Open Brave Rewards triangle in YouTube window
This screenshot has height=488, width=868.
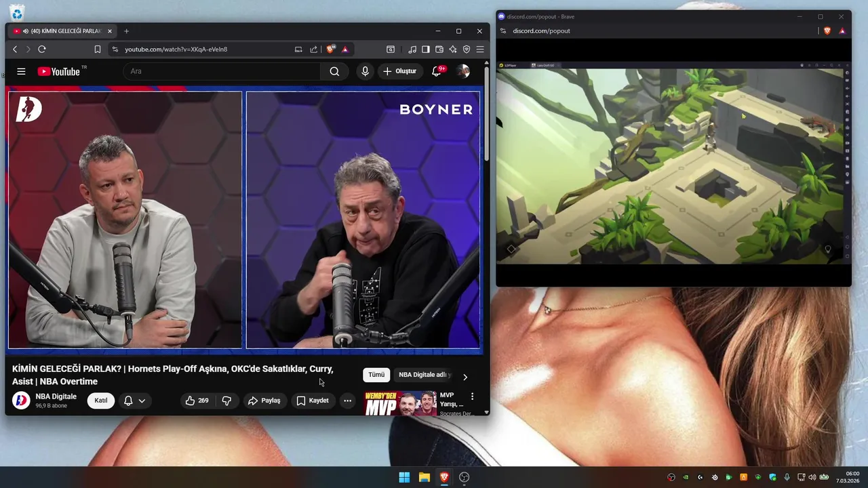click(345, 49)
